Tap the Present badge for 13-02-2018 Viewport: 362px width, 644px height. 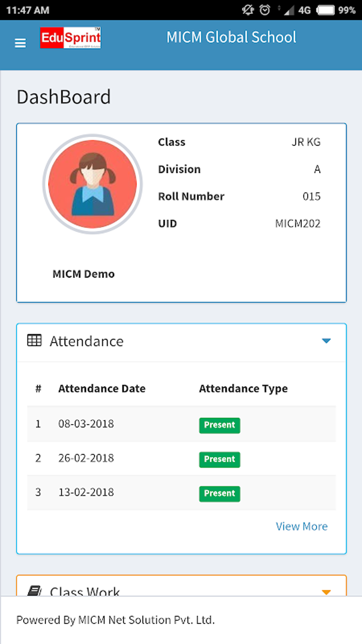click(x=219, y=493)
